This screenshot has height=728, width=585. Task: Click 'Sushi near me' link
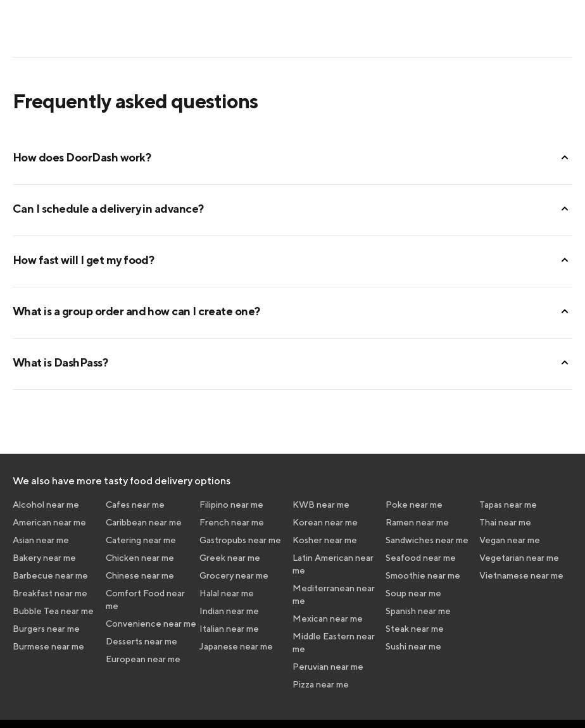click(413, 646)
